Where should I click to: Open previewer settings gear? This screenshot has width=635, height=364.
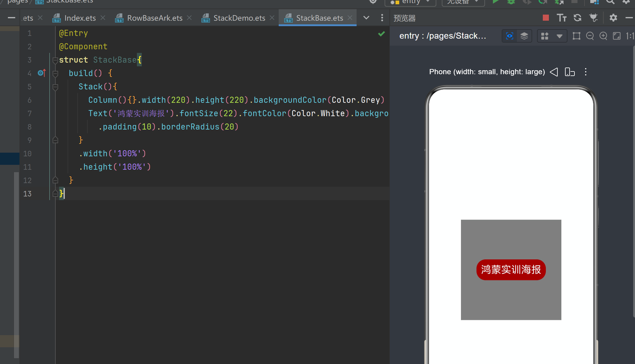(x=613, y=18)
